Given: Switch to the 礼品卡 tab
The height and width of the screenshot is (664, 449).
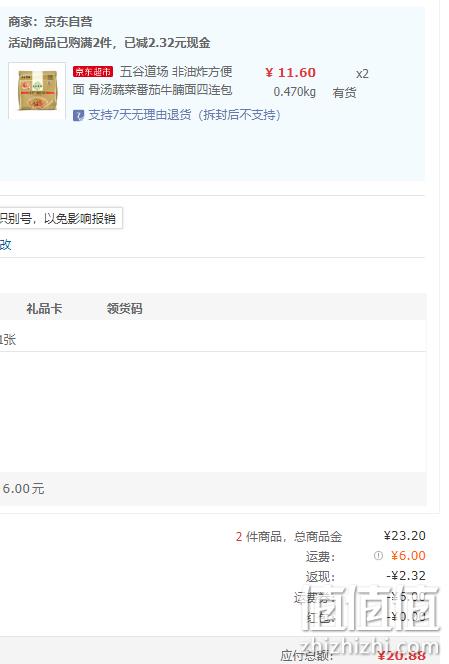Looking at the screenshot, I should pyautogui.click(x=44, y=308).
